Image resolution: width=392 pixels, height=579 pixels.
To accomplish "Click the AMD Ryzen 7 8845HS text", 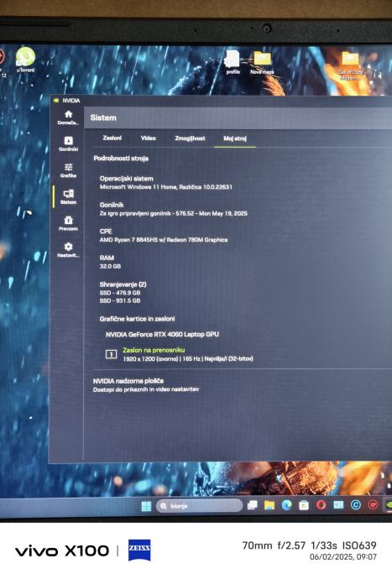I will pyautogui.click(x=164, y=240).
